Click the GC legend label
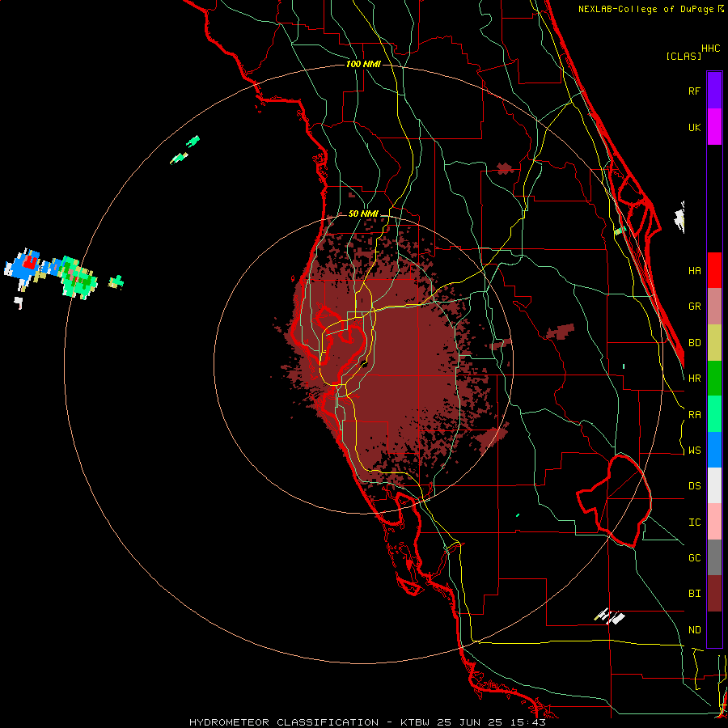728x728 pixels. pos(694,558)
